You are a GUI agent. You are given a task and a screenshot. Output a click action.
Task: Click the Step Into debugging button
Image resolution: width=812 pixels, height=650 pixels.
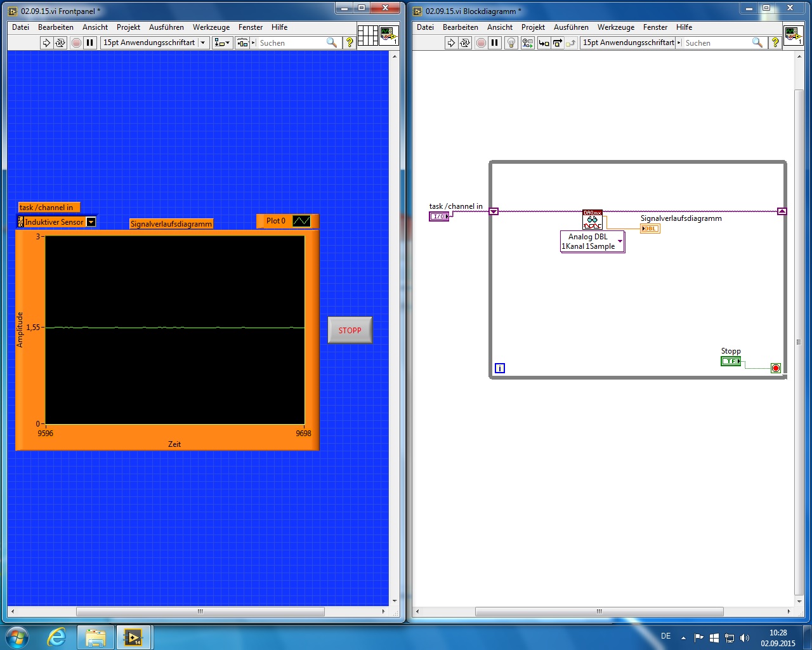544,43
